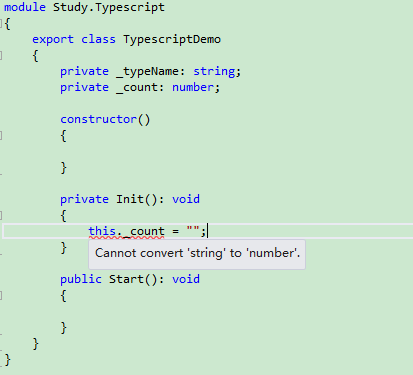Click the empty string literal ""

pos(193,229)
